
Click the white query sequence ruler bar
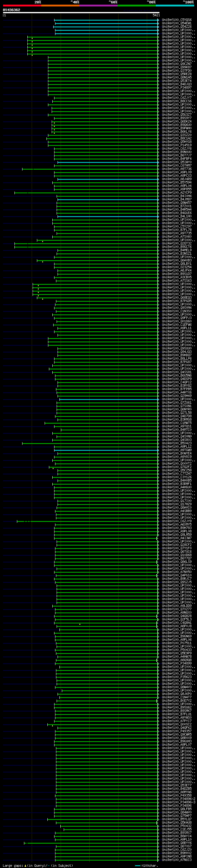(81, 12)
